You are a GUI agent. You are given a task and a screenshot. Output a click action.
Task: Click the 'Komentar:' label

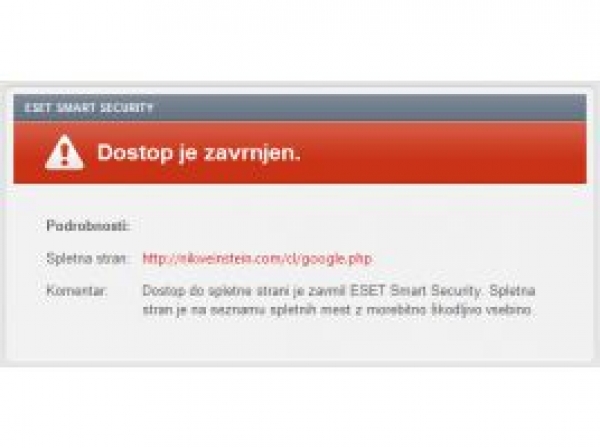pyautogui.click(x=77, y=291)
